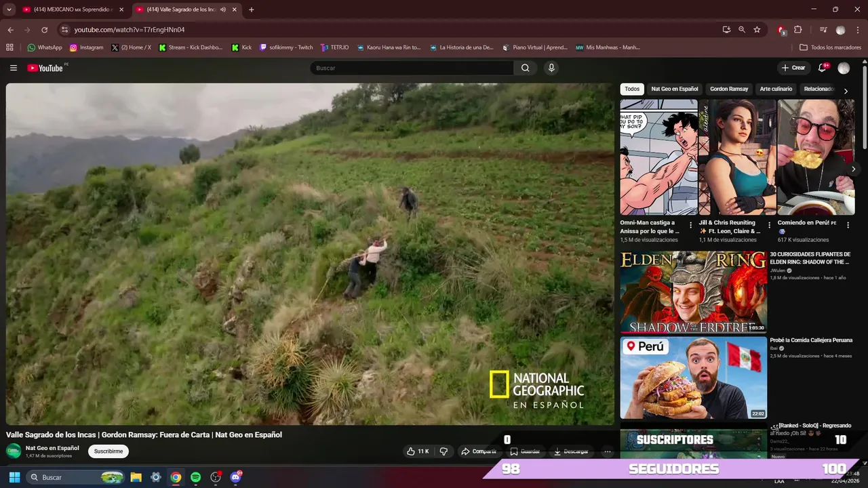Viewport: 868px width, 488px height.
Task: Open options for Omni-Man short
Action: tap(691, 226)
